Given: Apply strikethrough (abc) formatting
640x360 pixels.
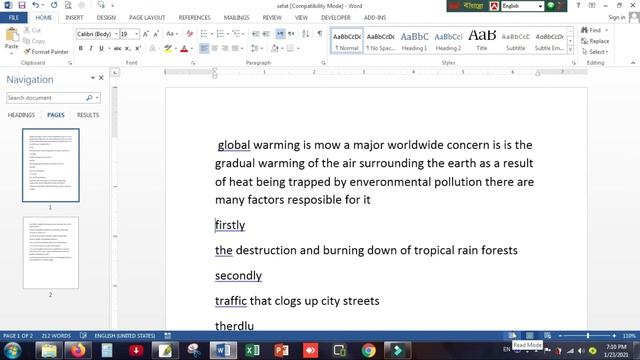Looking at the screenshot, I should tap(118, 48).
